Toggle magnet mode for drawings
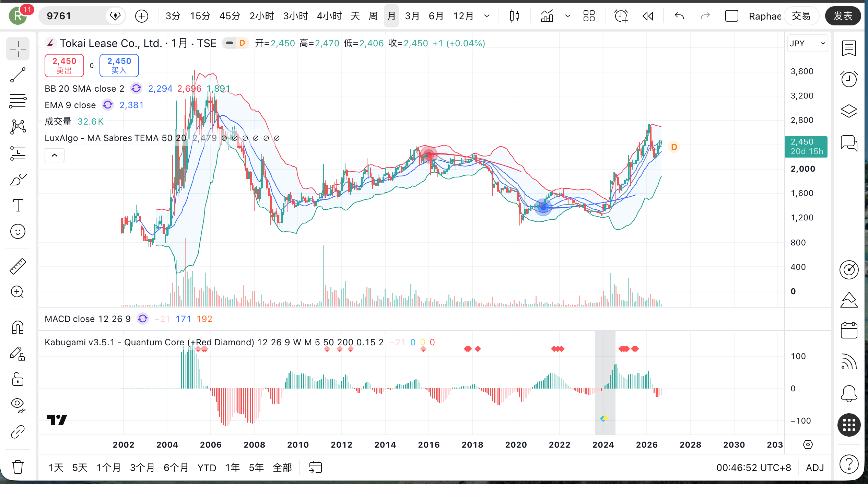 18,327
